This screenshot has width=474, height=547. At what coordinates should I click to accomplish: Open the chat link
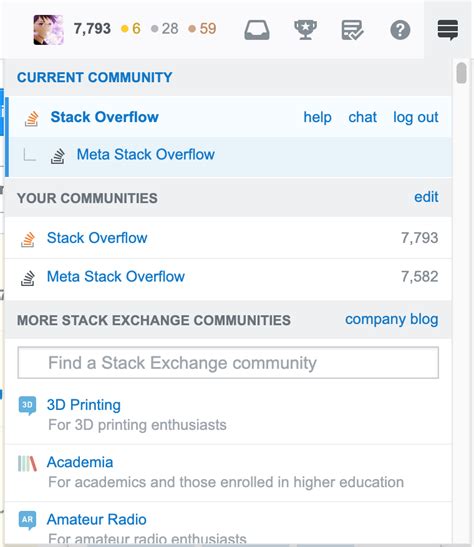coord(362,117)
